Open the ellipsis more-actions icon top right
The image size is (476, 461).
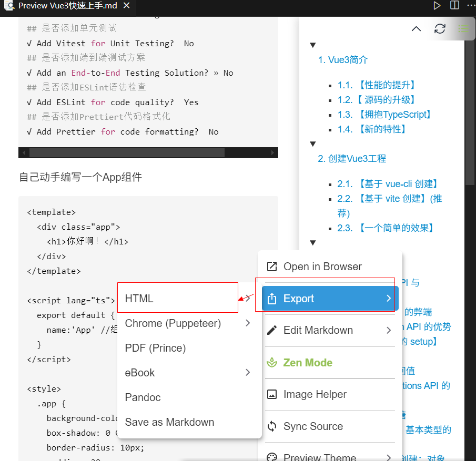472,6
